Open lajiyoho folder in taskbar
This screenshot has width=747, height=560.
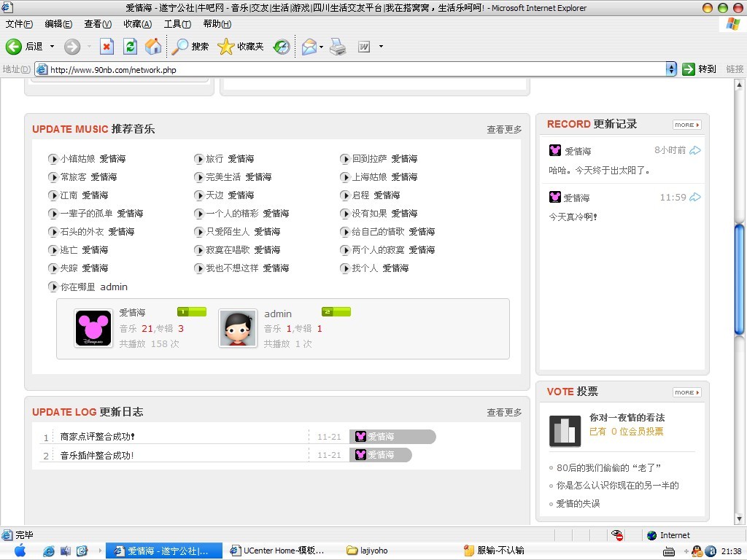[368, 551]
